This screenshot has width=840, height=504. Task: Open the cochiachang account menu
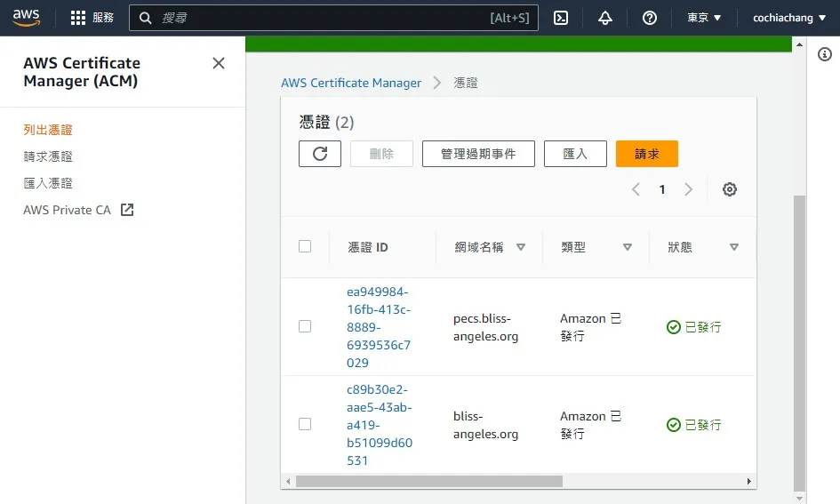coord(789,18)
